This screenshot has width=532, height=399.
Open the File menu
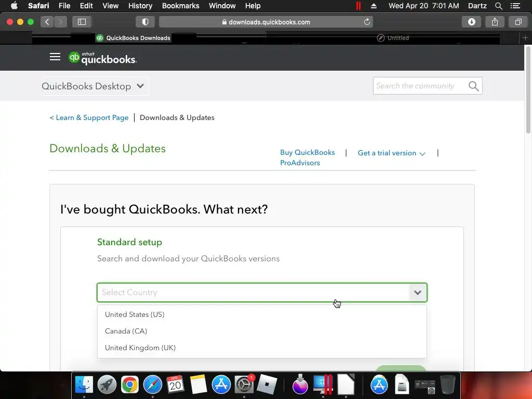64,6
